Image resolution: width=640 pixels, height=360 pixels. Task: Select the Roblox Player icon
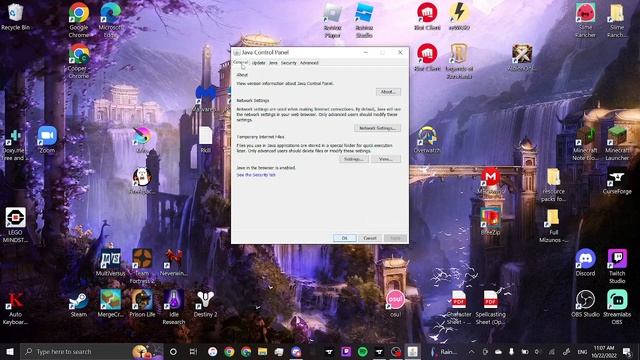coord(333,20)
